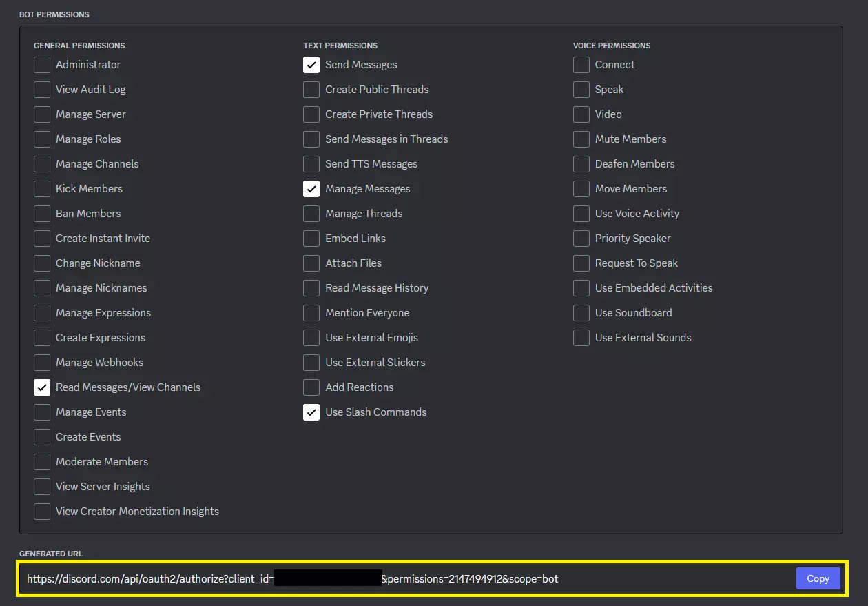Enable Read Message History permission

(x=311, y=288)
